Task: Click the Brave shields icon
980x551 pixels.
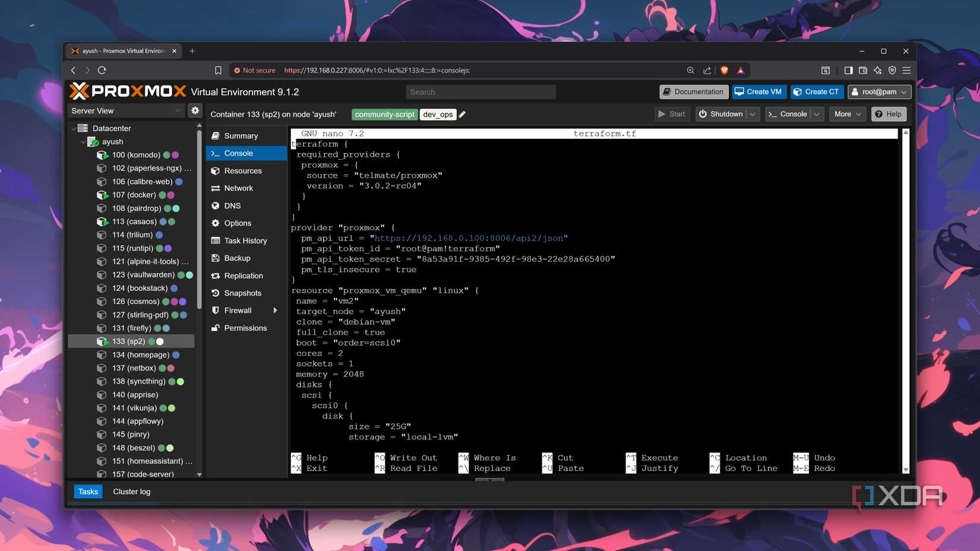Action: point(724,70)
